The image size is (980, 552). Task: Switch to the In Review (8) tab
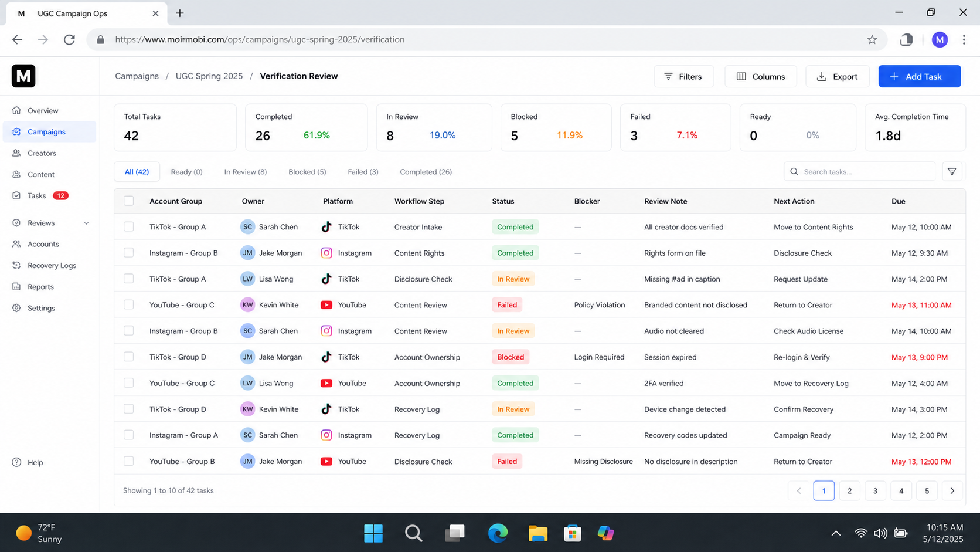[x=245, y=172]
